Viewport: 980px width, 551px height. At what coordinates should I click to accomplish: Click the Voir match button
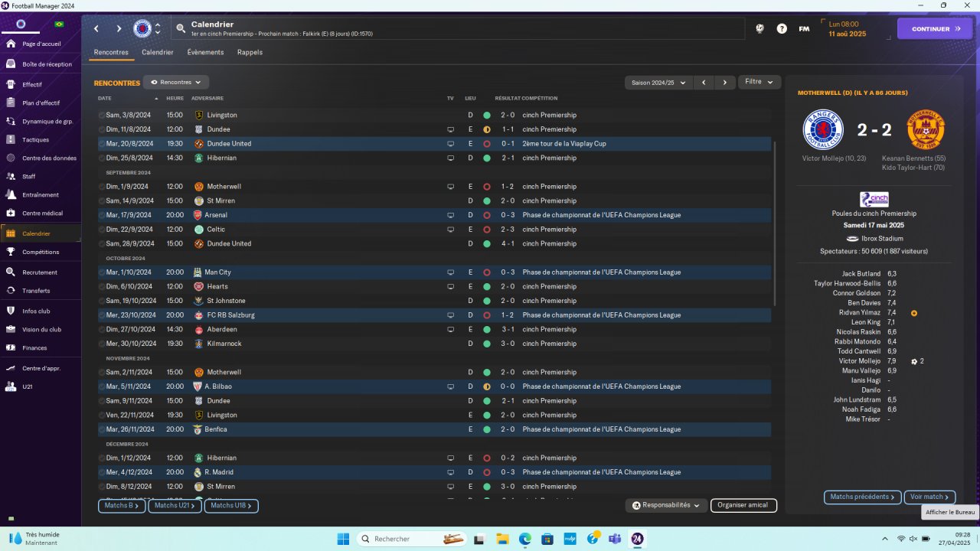(x=929, y=497)
